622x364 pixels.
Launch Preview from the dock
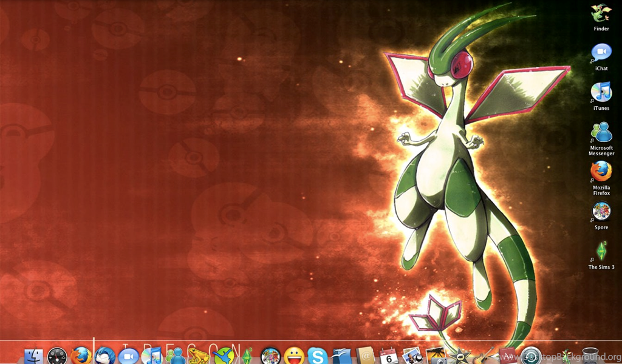(x=412, y=356)
